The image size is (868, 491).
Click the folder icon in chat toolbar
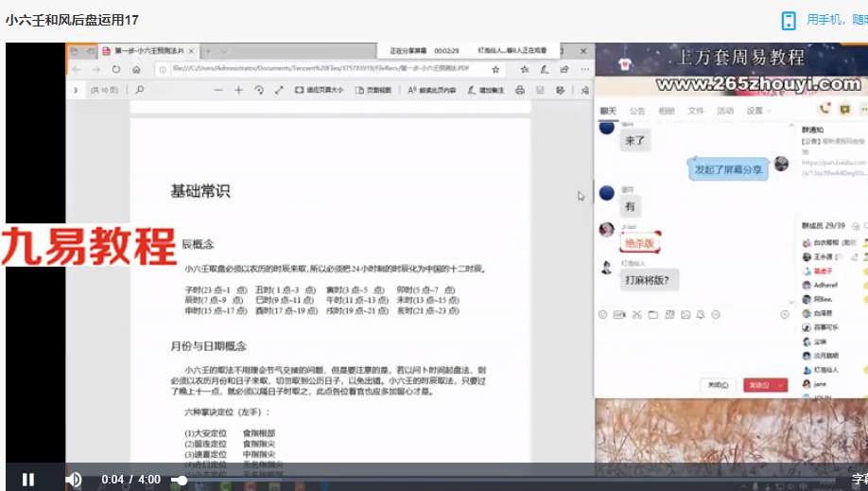point(653,315)
